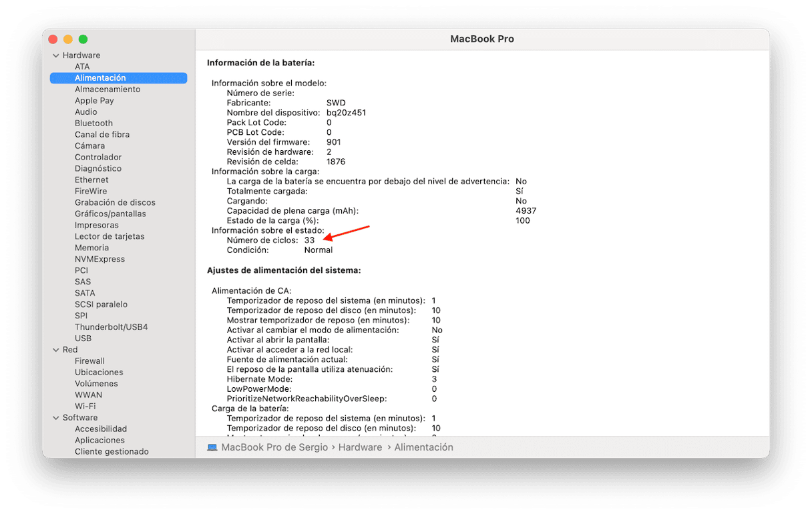Select Firewall under Red
The height and width of the screenshot is (514, 812).
click(x=89, y=362)
